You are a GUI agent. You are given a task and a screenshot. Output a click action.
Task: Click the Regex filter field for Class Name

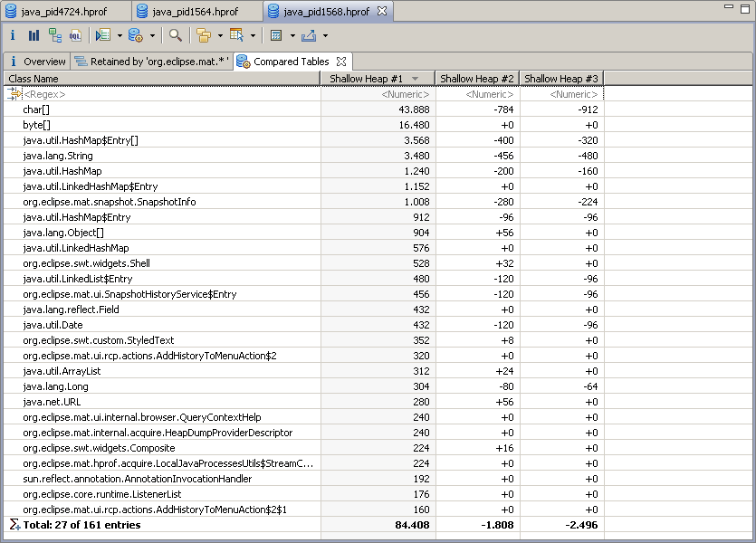pos(171,94)
